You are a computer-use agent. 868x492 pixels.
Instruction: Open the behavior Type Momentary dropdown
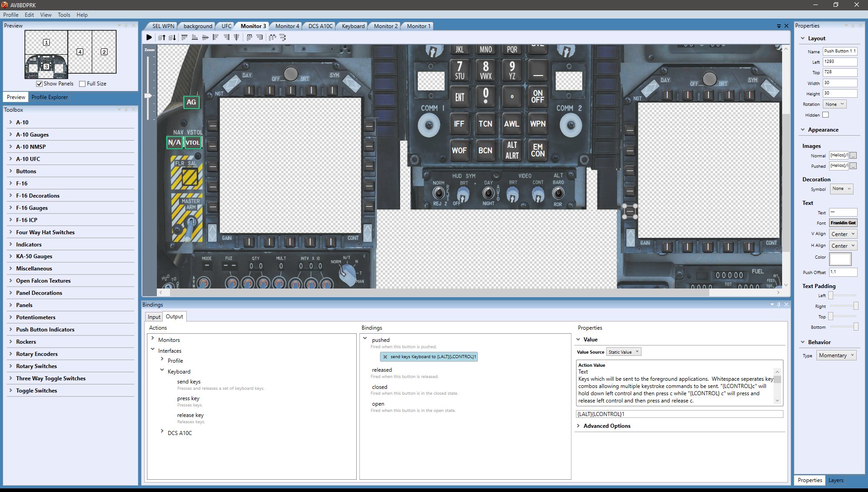pos(836,355)
